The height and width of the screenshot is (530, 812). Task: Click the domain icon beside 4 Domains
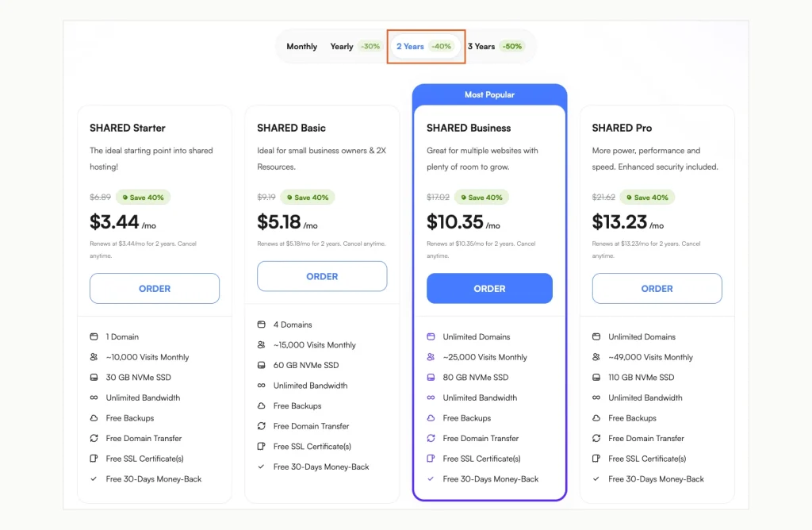pyautogui.click(x=261, y=325)
